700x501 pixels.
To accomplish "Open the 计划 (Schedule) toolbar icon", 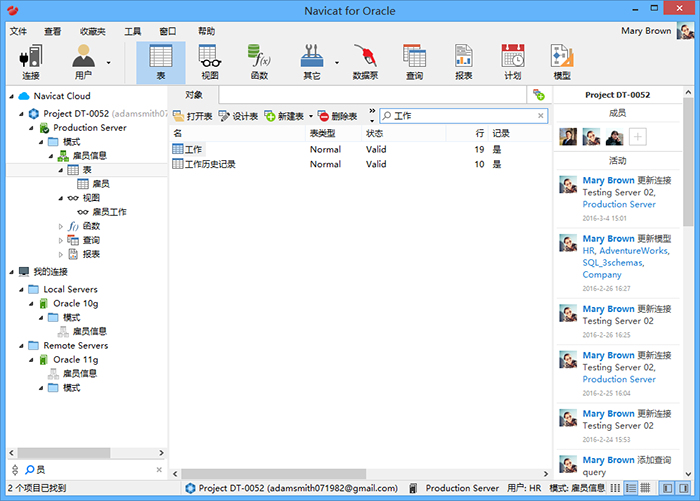I will (512, 61).
